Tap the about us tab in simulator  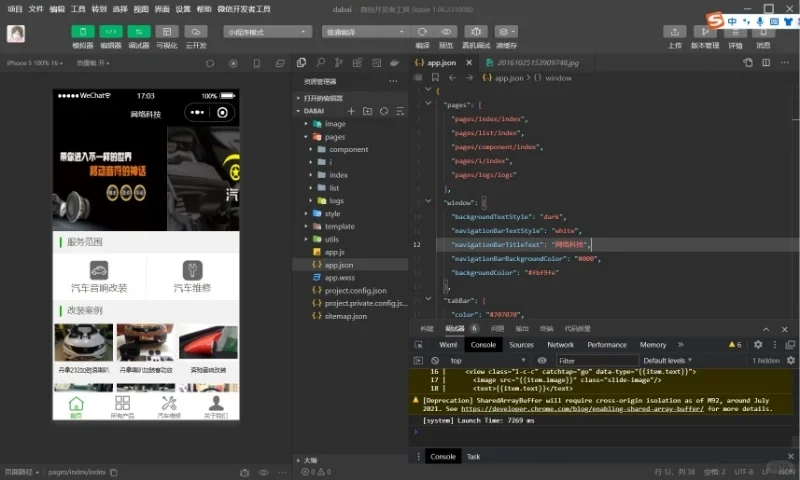(x=216, y=407)
